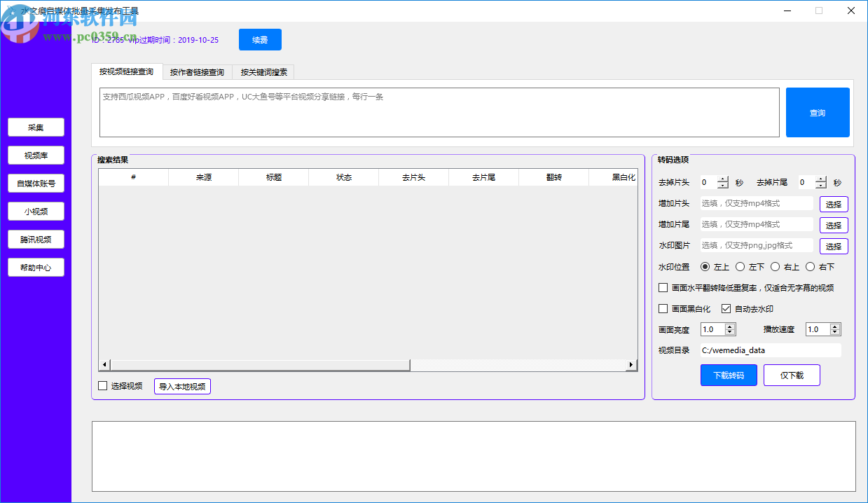Toggle the 选择视频 checkbox
This screenshot has width=868, height=503.
(103, 385)
